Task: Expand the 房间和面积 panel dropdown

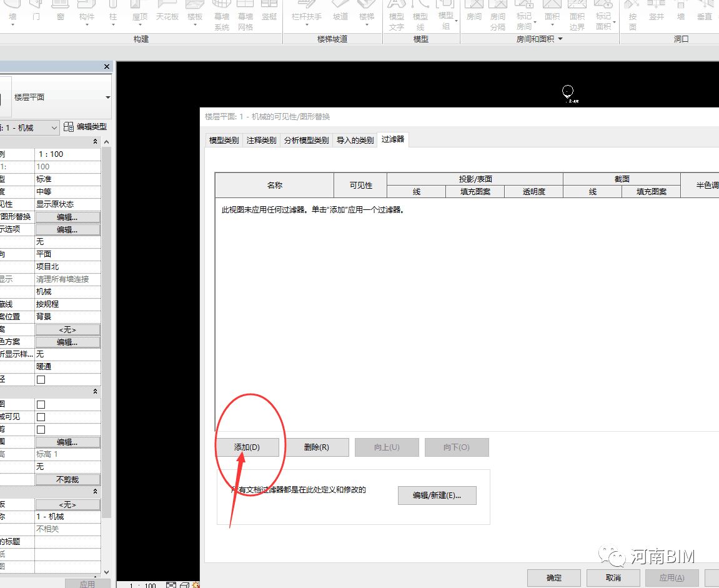Action: pos(560,39)
